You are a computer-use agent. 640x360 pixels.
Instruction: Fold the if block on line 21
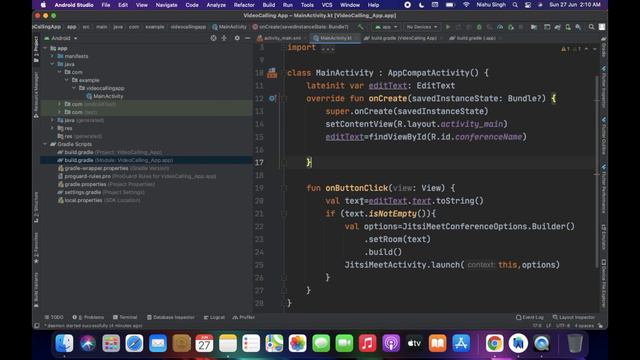pyautogui.click(x=284, y=213)
